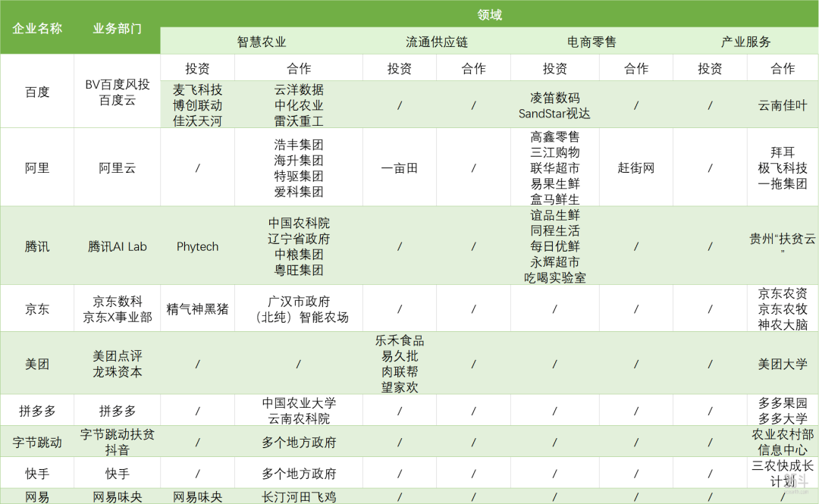Select the 业务部门 column header
The height and width of the screenshot is (504, 819).
117,28
